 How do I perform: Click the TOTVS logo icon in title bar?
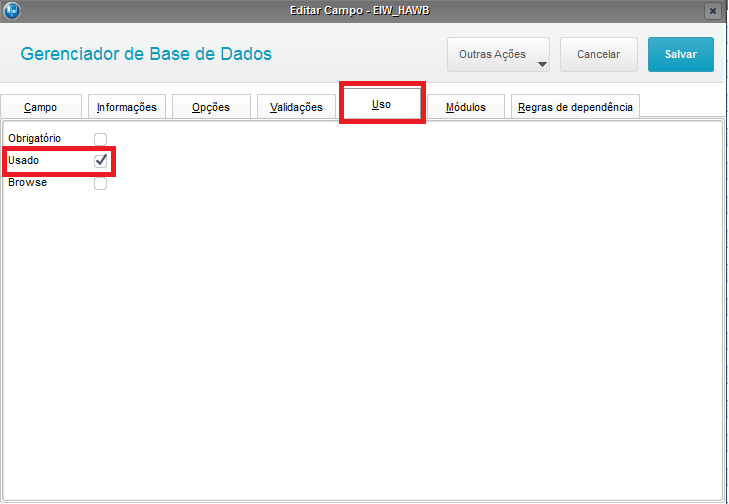point(11,10)
